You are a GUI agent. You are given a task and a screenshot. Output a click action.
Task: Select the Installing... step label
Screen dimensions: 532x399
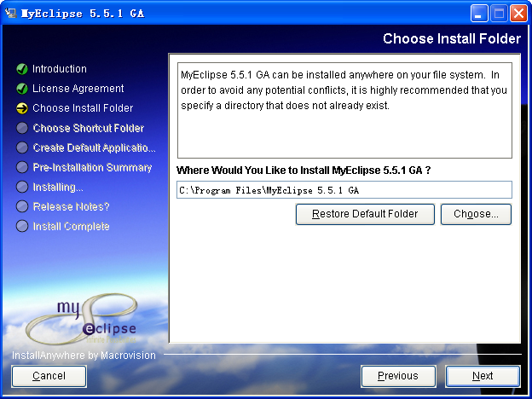58,187
